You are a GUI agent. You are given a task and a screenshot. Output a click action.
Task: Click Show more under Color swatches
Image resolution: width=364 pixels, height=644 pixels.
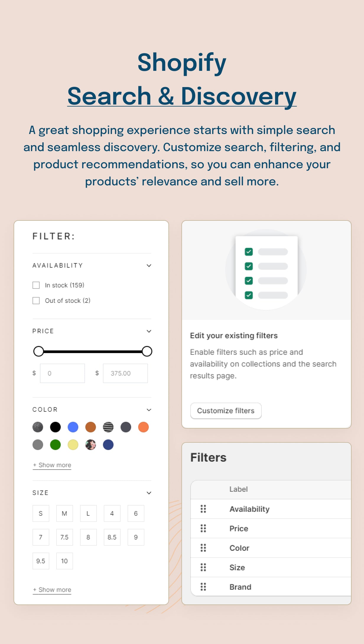point(52,465)
